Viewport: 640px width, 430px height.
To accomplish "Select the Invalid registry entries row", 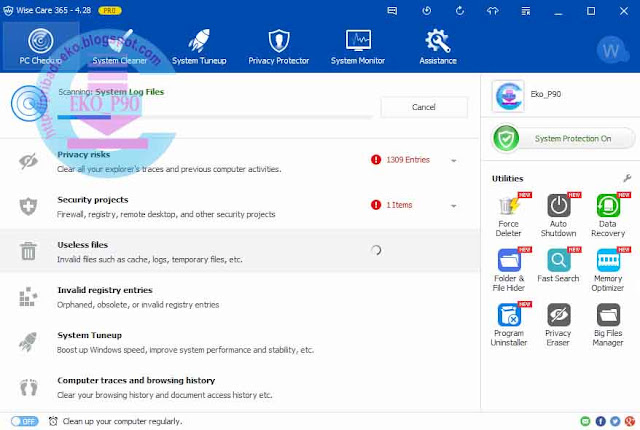I will 240,297.
